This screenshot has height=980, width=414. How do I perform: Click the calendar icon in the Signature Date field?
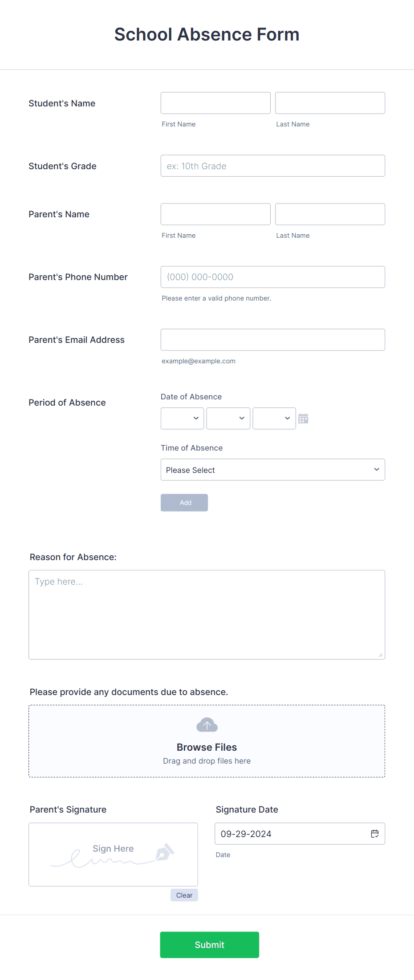tap(374, 834)
